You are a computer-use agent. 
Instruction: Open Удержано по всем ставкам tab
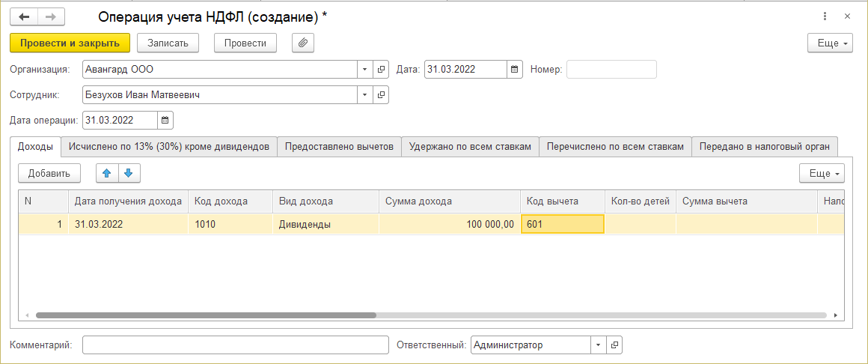[470, 147]
